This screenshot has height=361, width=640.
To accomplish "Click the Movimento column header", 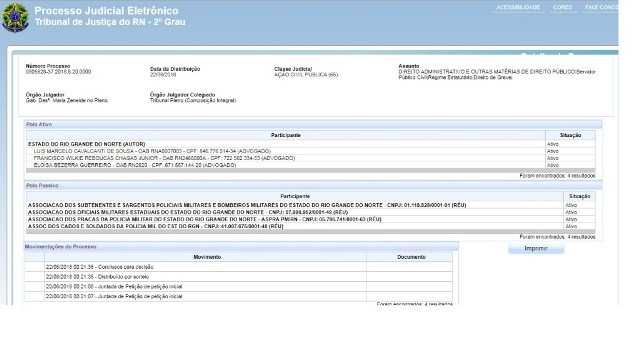I will pyautogui.click(x=207, y=257).
